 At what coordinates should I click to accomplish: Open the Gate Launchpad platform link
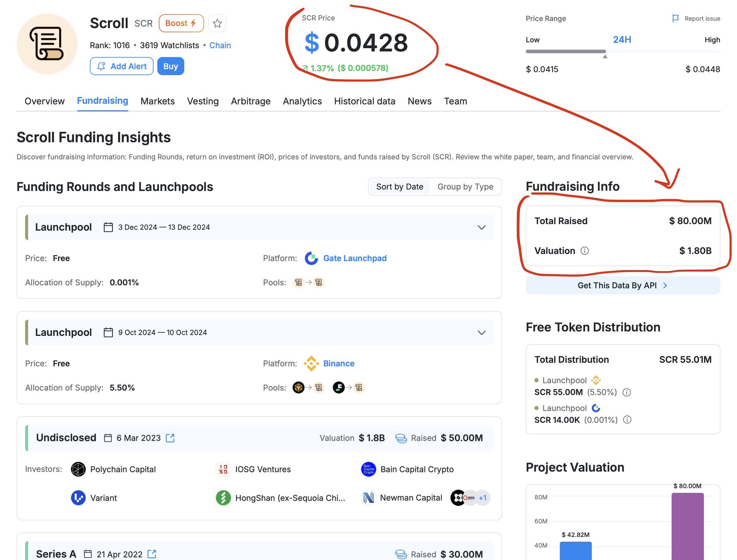point(354,258)
